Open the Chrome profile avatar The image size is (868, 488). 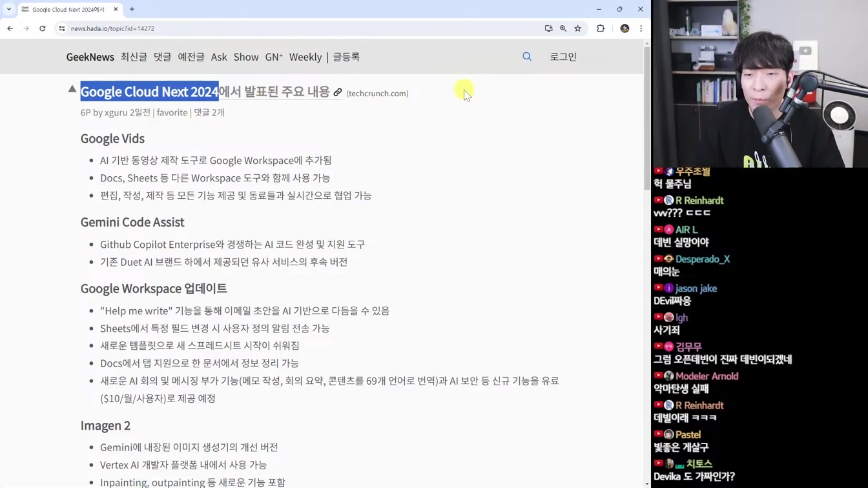tap(625, 28)
